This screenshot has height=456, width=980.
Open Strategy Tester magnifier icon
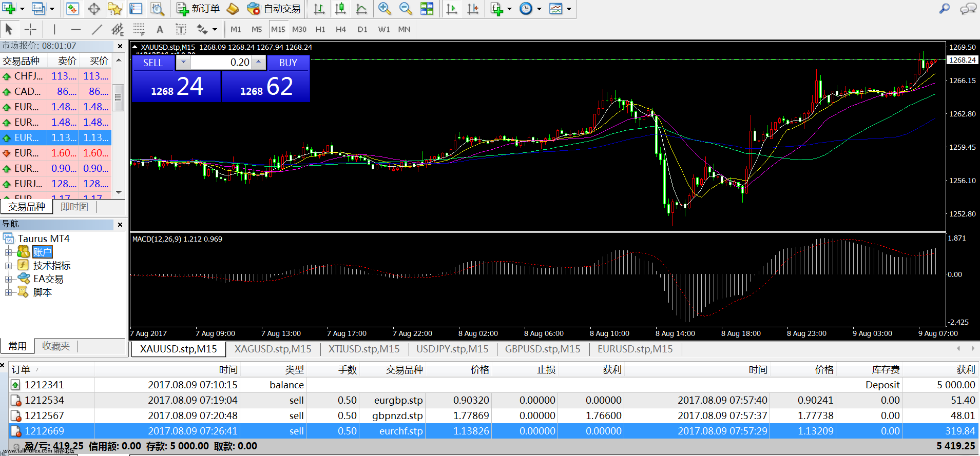click(x=157, y=8)
